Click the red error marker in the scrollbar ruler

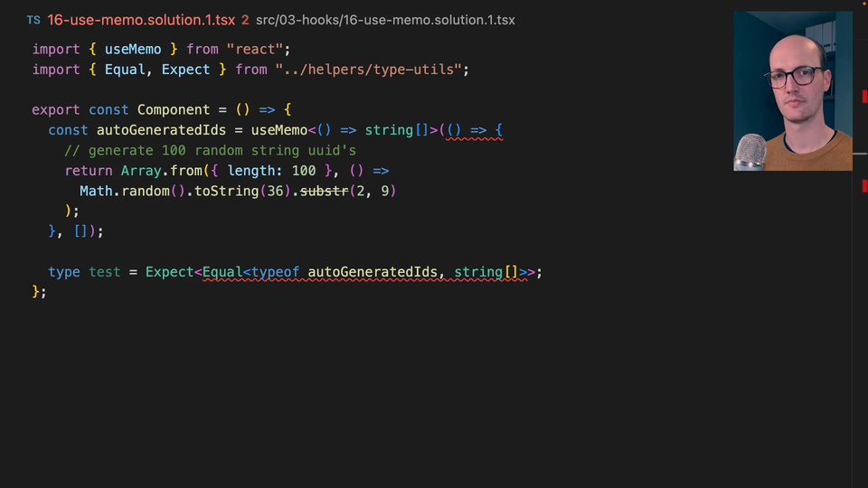point(864,185)
